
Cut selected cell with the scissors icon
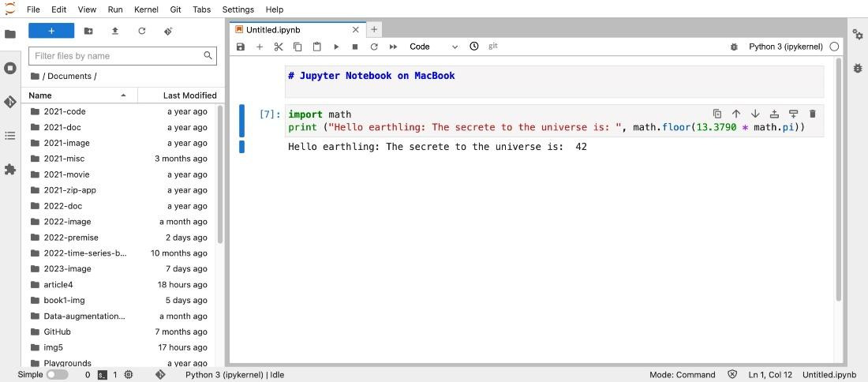click(279, 47)
